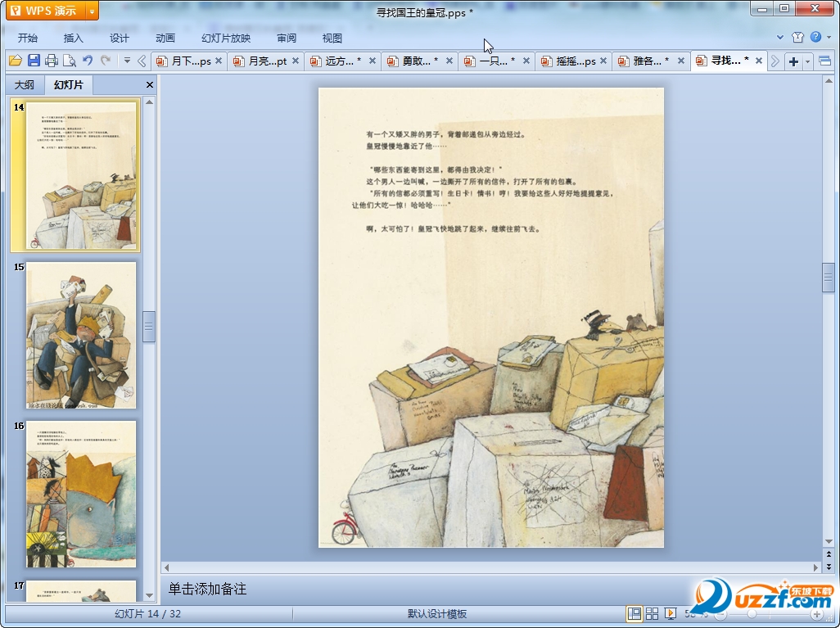The image size is (840, 628).
Task: Click main editor scroll up arrow
Action: (829, 81)
